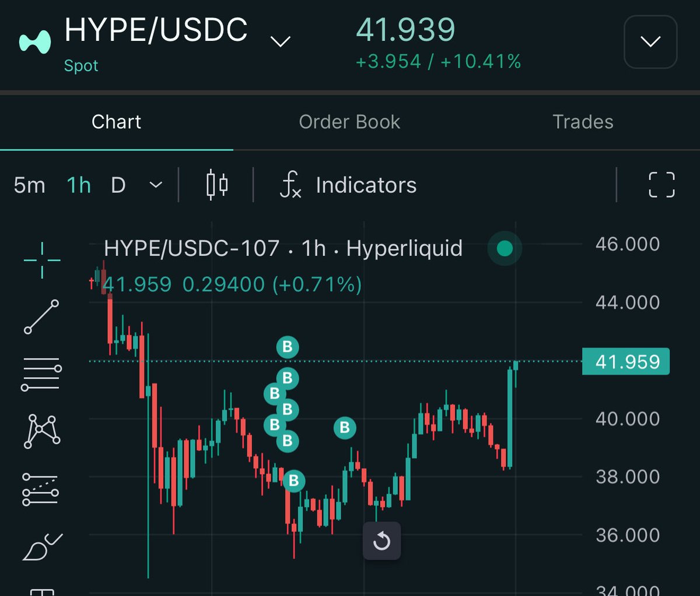Screen dimensions: 700x596
Task: Select the XABCD pattern tool
Action: coord(41,431)
